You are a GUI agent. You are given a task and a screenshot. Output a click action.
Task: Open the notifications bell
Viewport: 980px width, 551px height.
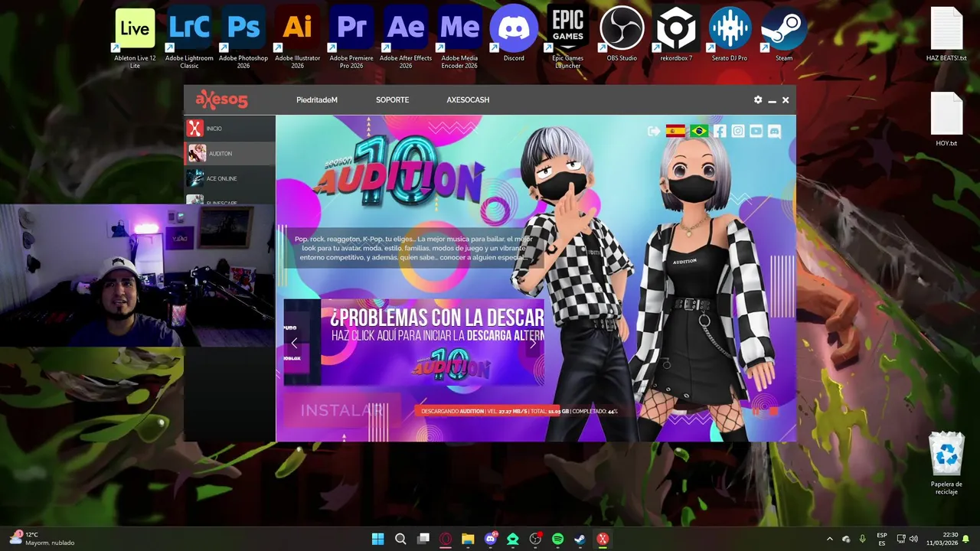click(966, 540)
